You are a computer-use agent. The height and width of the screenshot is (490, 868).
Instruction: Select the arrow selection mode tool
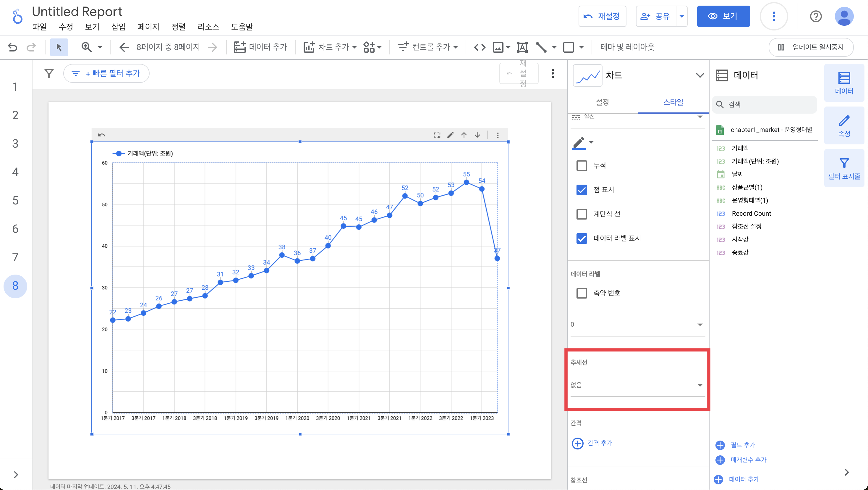pos(59,47)
